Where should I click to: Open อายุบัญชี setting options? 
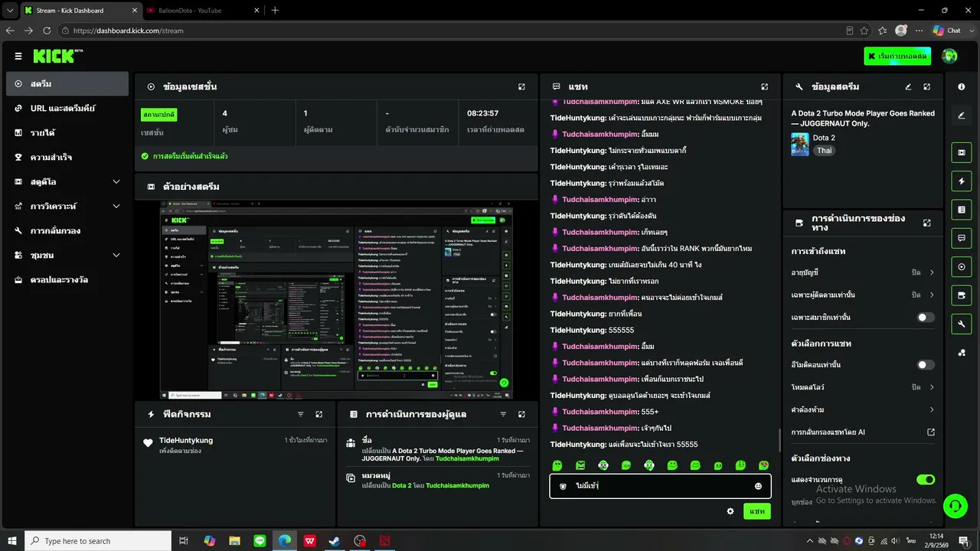(863, 272)
